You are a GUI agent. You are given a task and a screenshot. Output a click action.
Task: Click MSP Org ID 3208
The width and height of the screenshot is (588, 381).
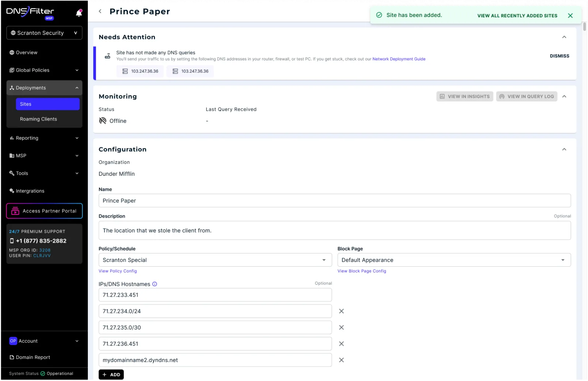coord(45,250)
